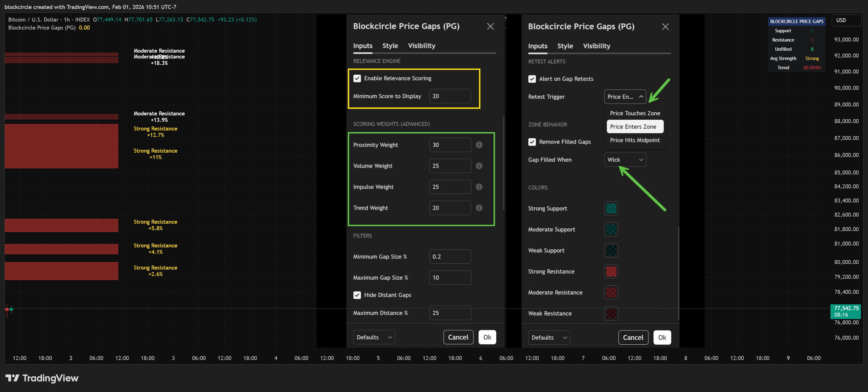Viewport: 868px width, 392px height.
Task: Click Strong Resistance +5.8% zone label
Action: (x=155, y=225)
